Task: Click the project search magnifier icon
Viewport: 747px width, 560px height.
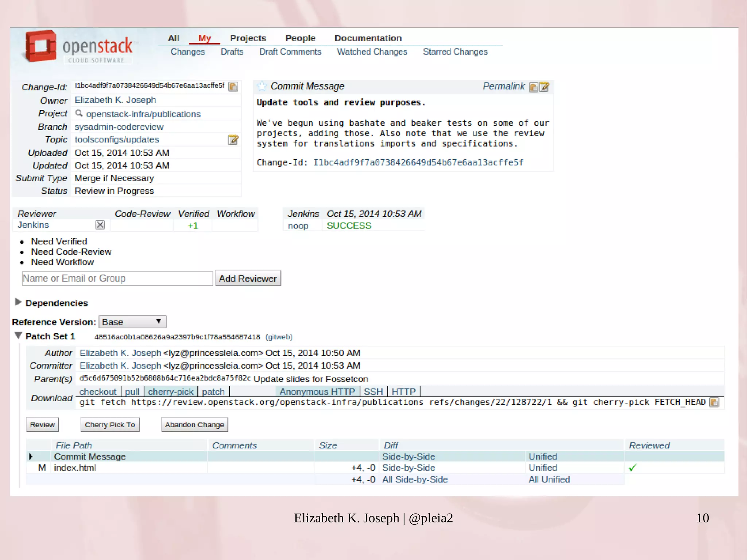Action: [79, 113]
